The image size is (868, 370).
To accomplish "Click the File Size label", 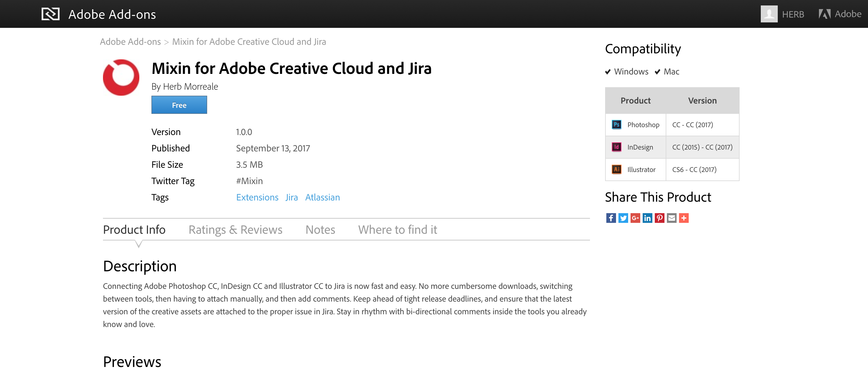I will click(167, 164).
